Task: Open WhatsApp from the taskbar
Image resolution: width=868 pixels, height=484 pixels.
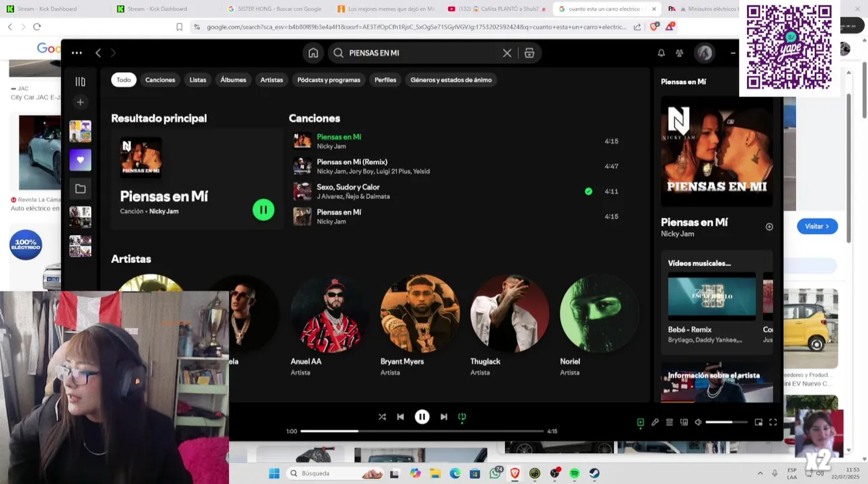Action: tap(496, 473)
